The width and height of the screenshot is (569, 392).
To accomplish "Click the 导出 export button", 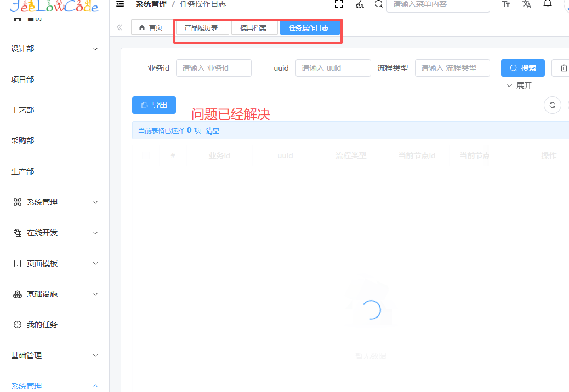I will [x=154, y=105].
